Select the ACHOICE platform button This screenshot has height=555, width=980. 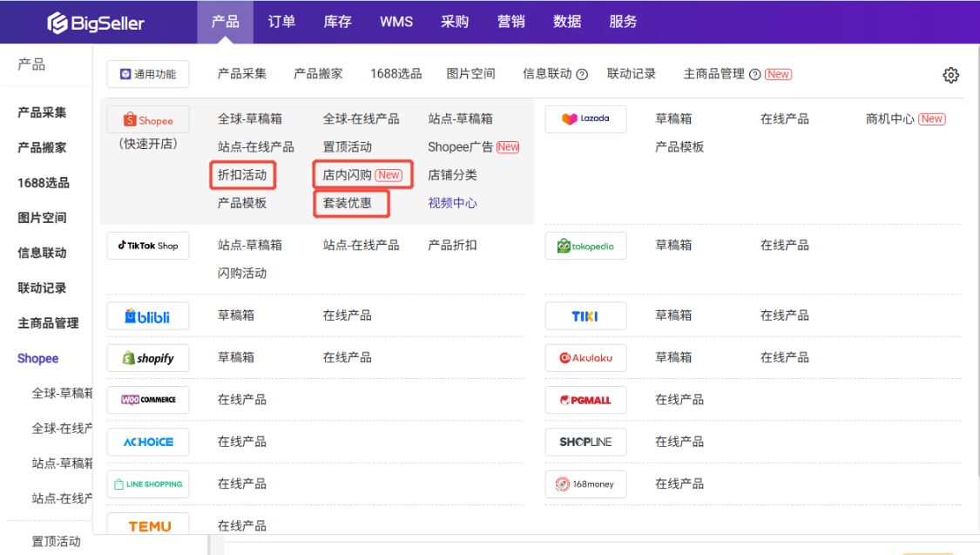tap(148, 442)
